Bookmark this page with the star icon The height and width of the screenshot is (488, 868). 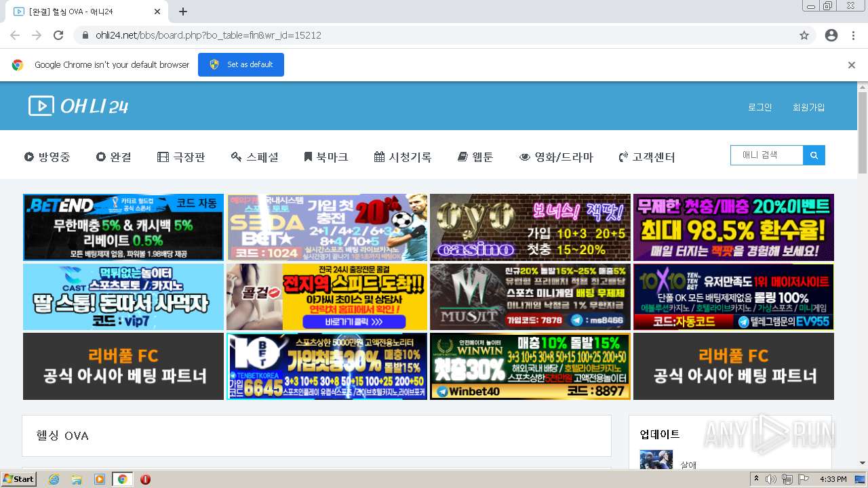(x=804, y=35)
